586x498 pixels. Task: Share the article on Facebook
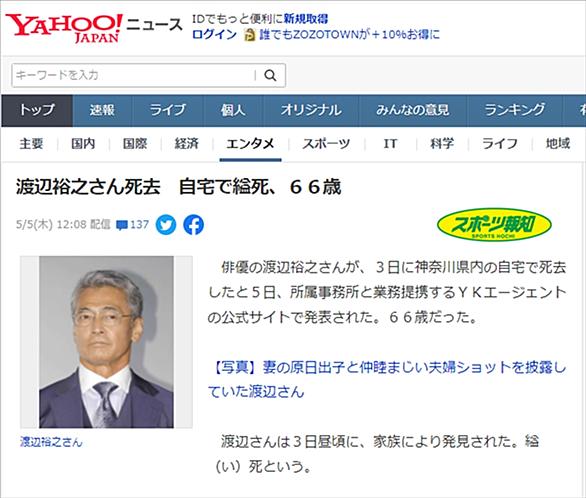coord(194,225)
